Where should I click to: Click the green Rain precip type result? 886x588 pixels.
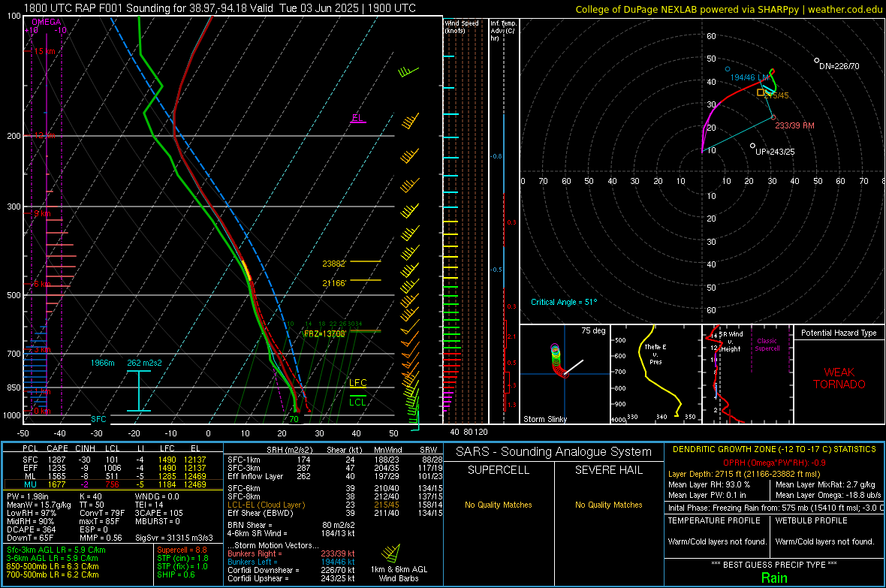point(774,577)
